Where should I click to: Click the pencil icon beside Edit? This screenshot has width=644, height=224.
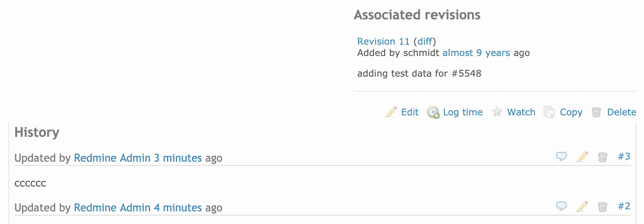pos(392,112)
